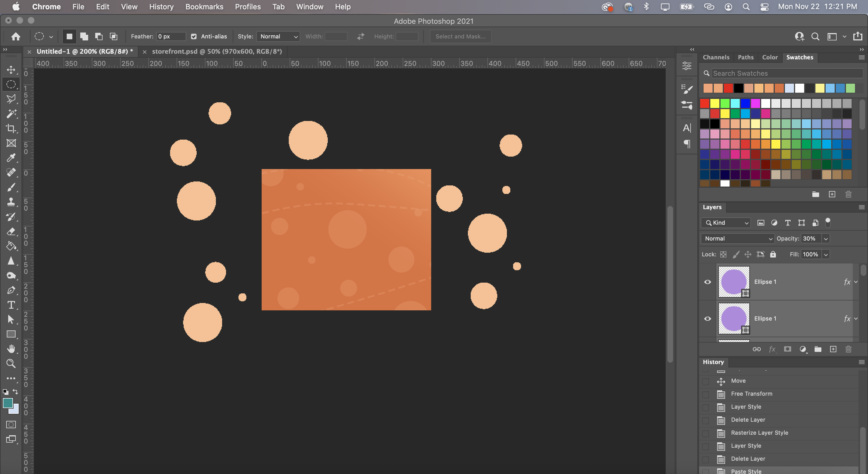
Task: Select the Hand tool
Action: (11, 349)
